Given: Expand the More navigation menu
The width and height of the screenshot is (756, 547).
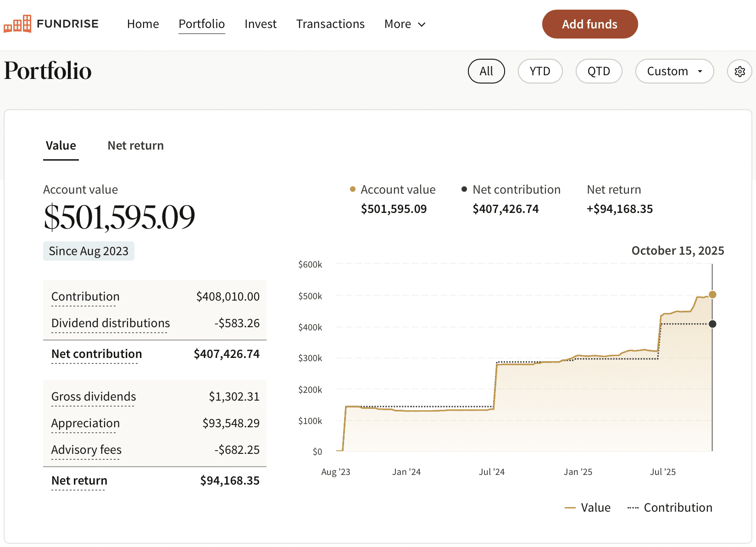Looking at the screenshot, I should coord(405,24).
